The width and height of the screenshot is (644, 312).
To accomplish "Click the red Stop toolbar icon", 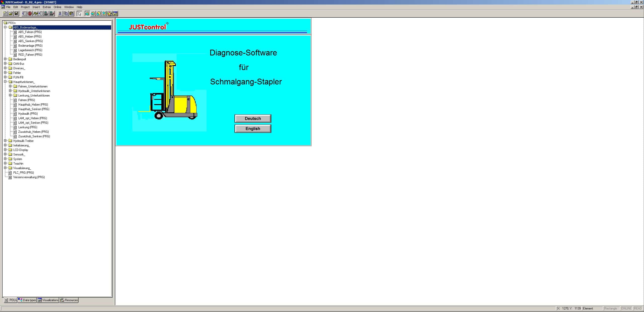I will pos(30,14).
